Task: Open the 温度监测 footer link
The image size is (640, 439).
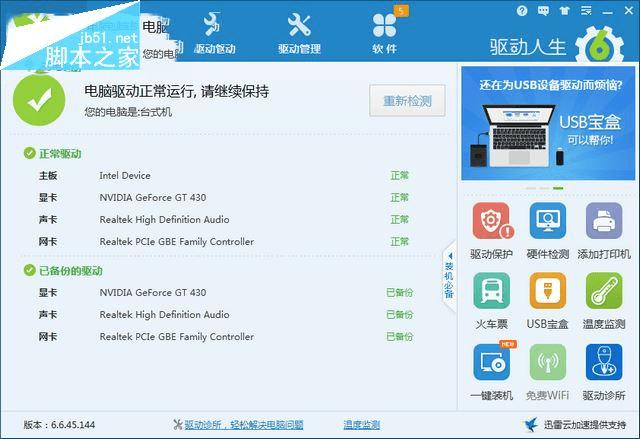Action: 362,425
